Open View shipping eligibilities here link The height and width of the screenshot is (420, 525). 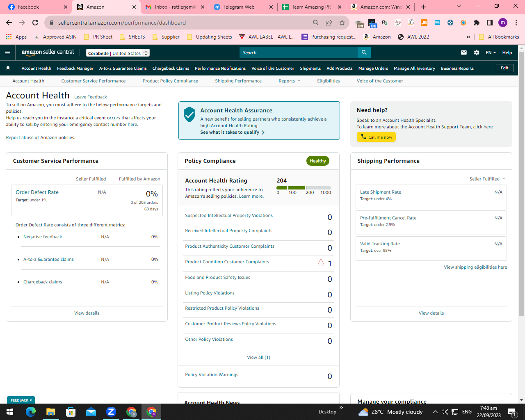(x=475, y=267)
